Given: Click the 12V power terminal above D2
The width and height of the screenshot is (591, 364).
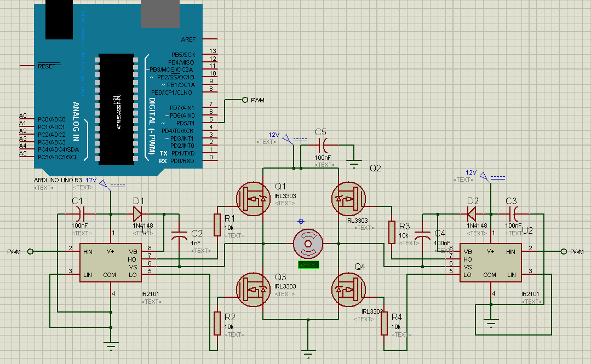Looking at the screenshot, I should pos(485,177).
